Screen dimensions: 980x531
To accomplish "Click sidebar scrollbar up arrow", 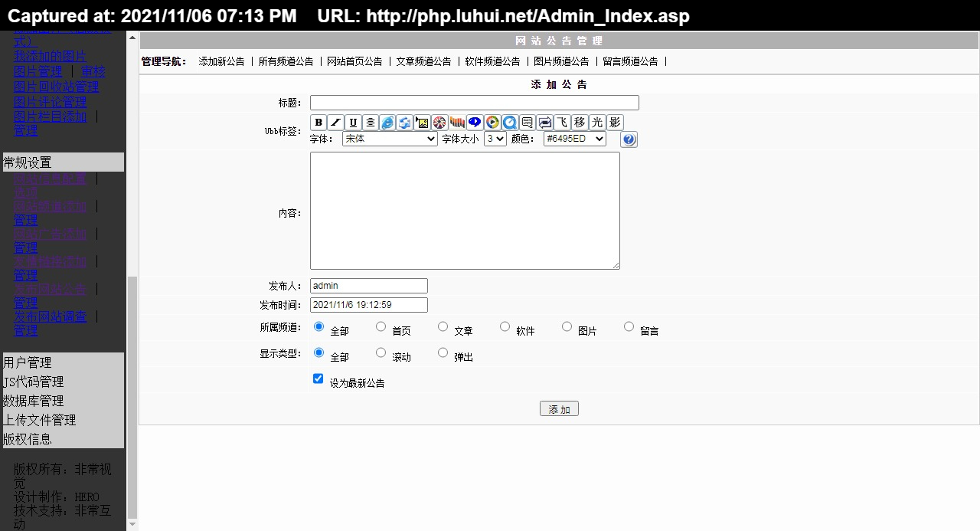I will pos(132,37).
